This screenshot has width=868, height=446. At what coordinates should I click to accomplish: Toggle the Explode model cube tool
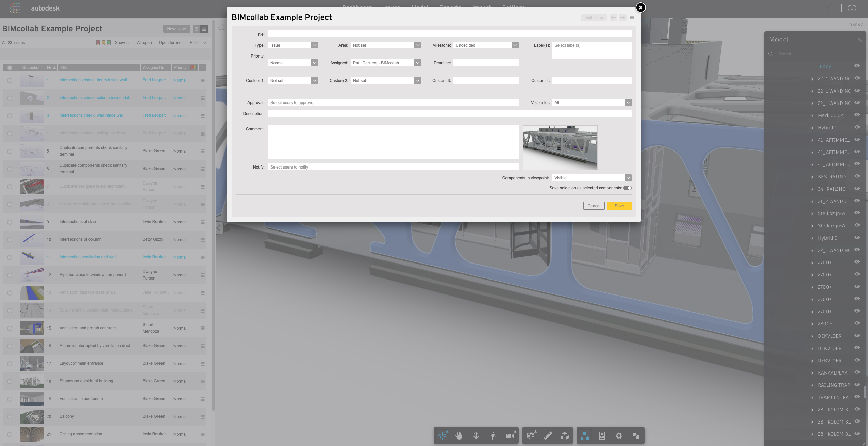click(565, 435)
